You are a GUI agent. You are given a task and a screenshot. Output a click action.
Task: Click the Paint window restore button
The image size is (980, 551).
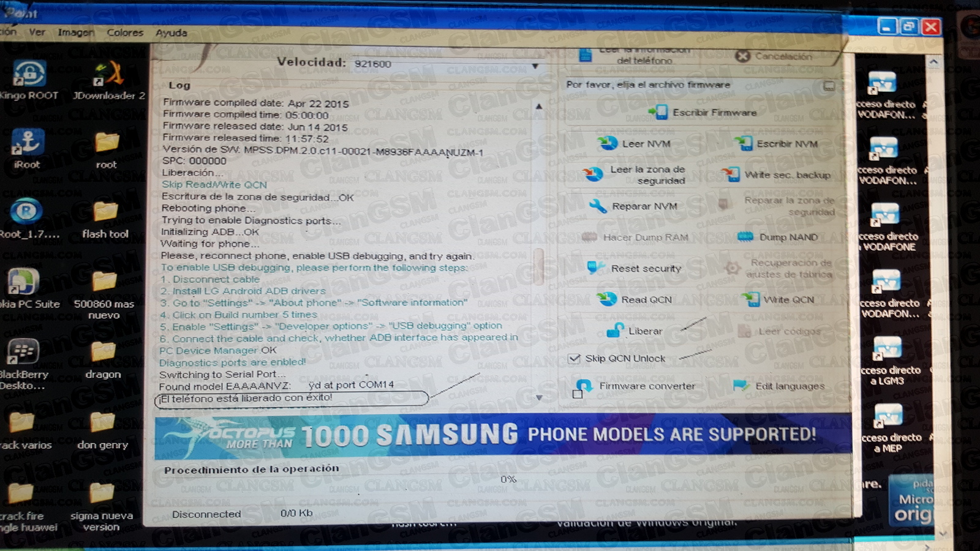[909, 26]
